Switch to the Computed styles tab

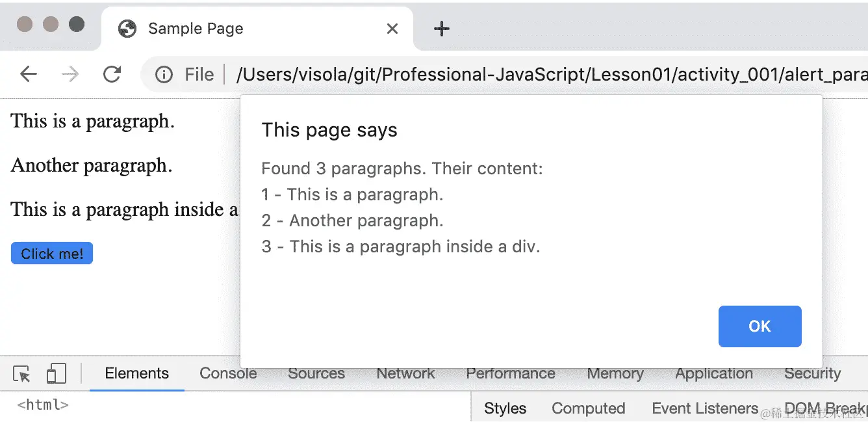click(x=588, y=408)
